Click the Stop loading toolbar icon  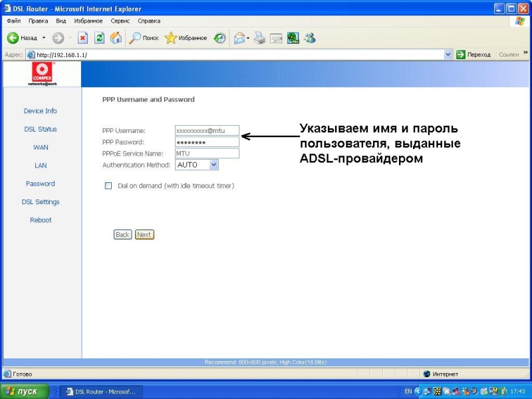pos(83,38)
